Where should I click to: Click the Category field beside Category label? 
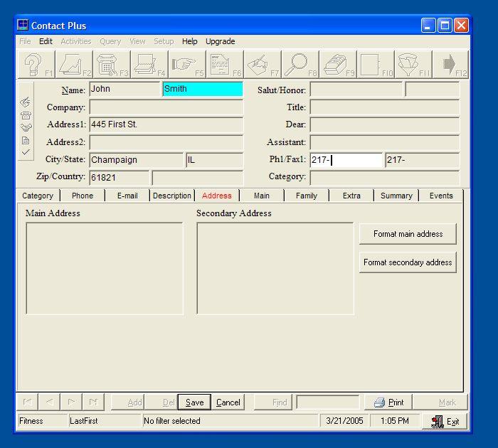385,178
